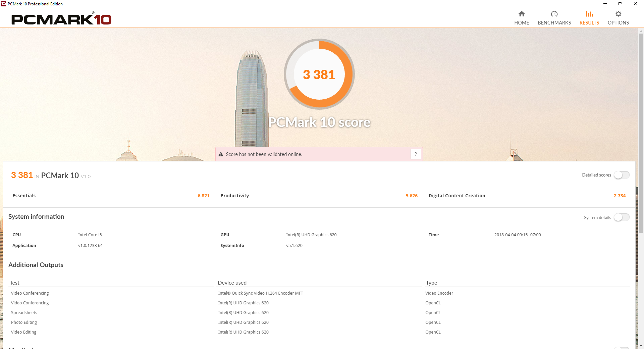Click the Home house icon
Screen dimensions: 644x349
[521, 14]
